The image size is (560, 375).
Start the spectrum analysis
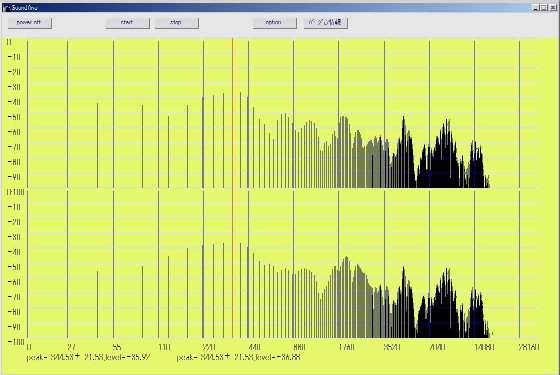[128, 23]
